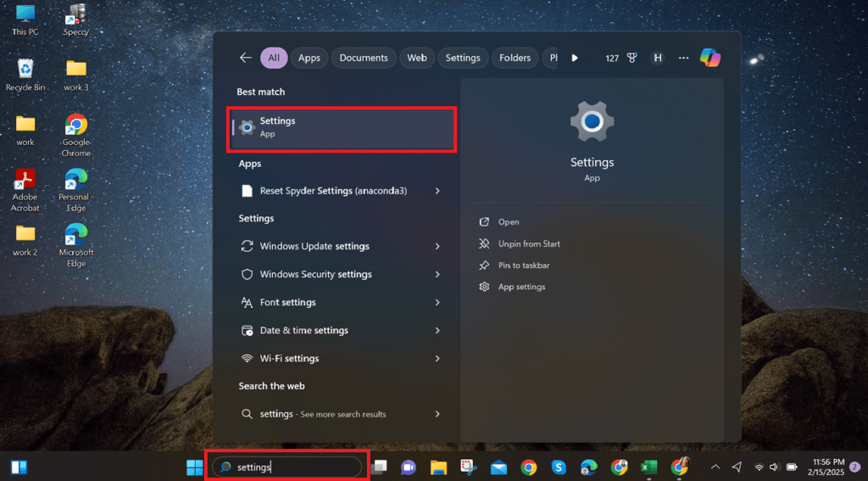
Task: Open the Wi-Fi network tray icon
Action: point(759,467)
